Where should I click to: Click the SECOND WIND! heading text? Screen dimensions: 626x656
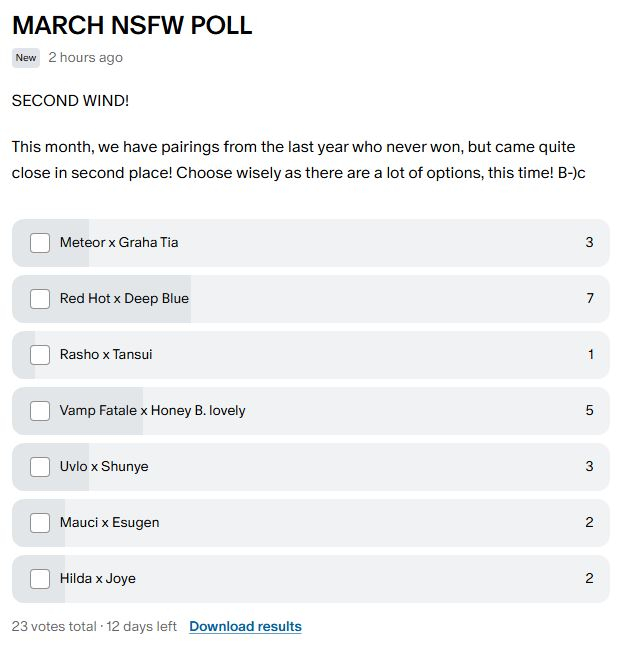click(70, 101)
